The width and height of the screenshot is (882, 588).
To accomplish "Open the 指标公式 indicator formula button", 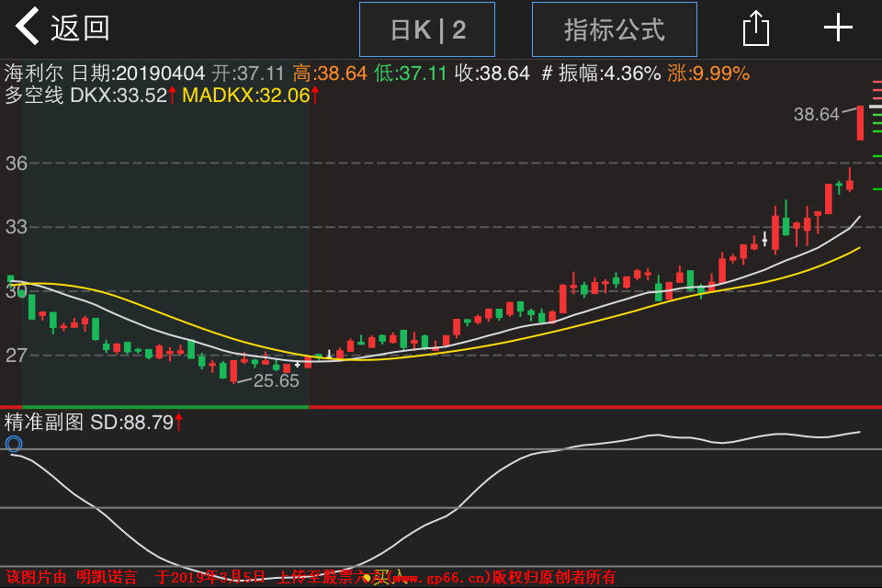I will [615, 29].
